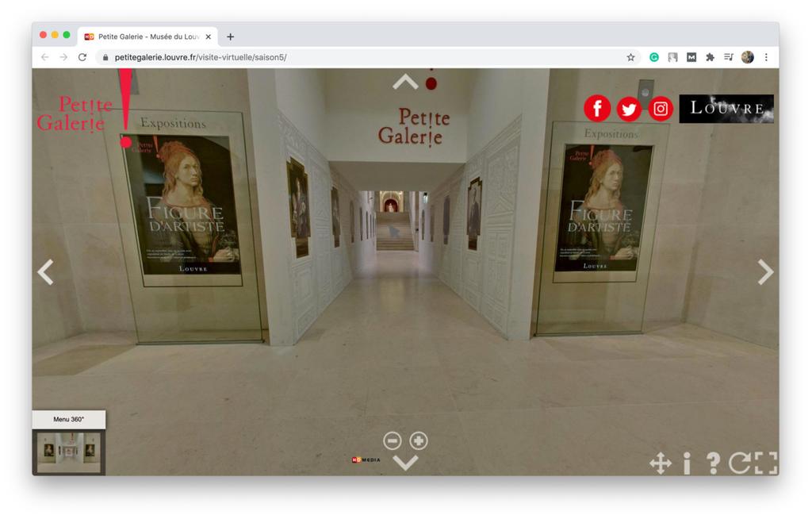Select the Petite Galerie browser tab
The height and width of the screenshot is (519, 812).
(147, 37)
